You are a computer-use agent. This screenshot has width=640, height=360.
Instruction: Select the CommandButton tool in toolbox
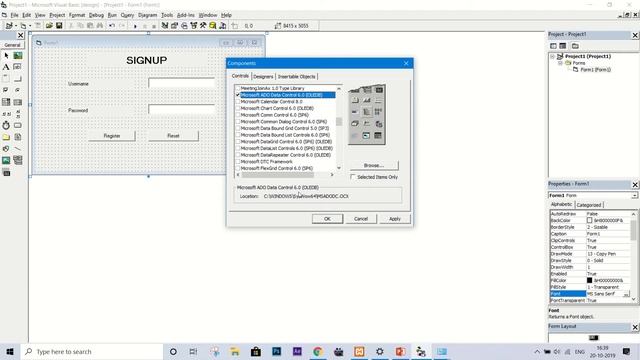tap(18, 78)
